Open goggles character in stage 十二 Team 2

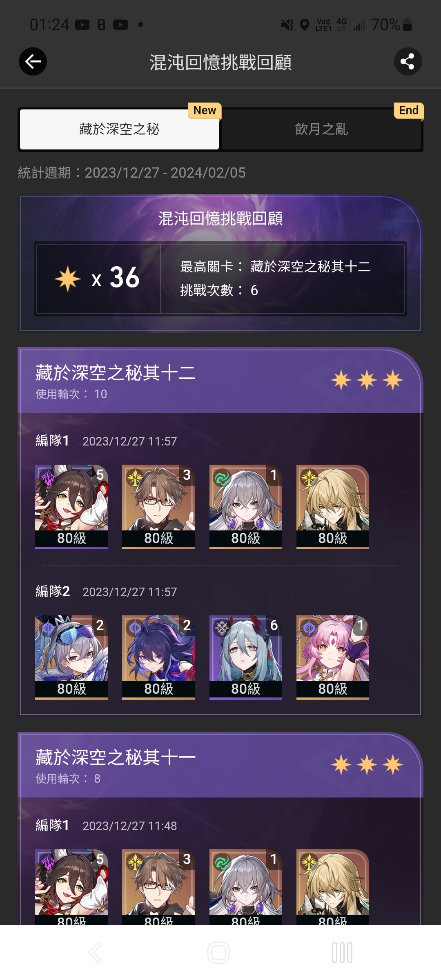tap(71, 657)
